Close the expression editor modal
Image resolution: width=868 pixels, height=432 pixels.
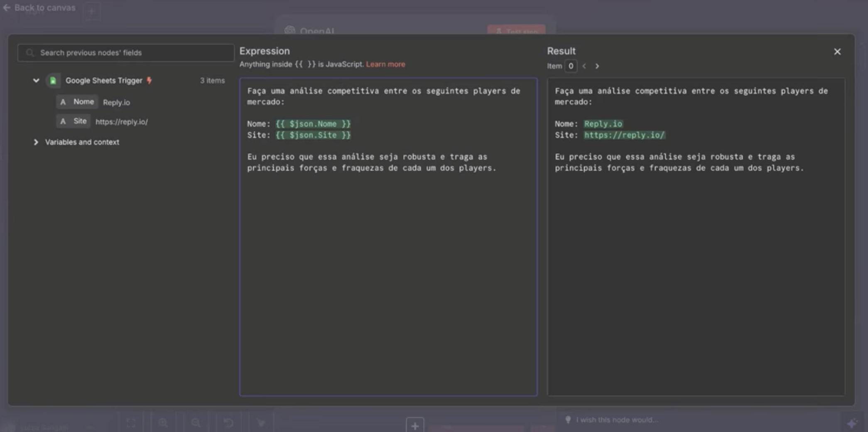coord(837,52)
